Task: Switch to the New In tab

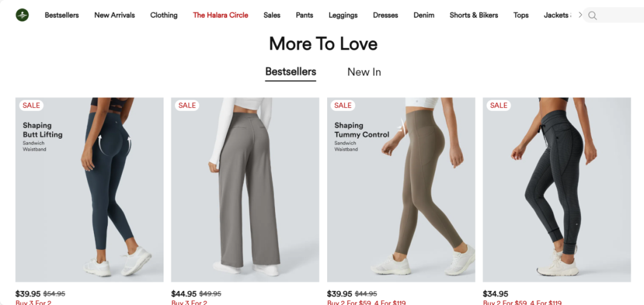Action: [x=364, y=72]
